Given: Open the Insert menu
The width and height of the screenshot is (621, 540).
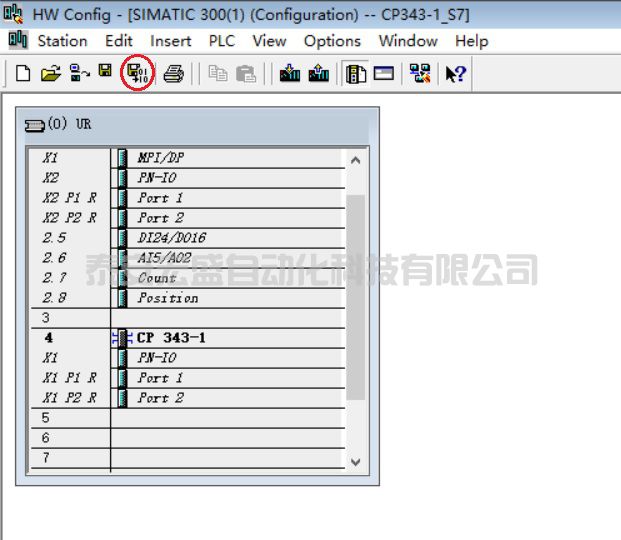Looking at the screenshot, I should coord(171,41).
